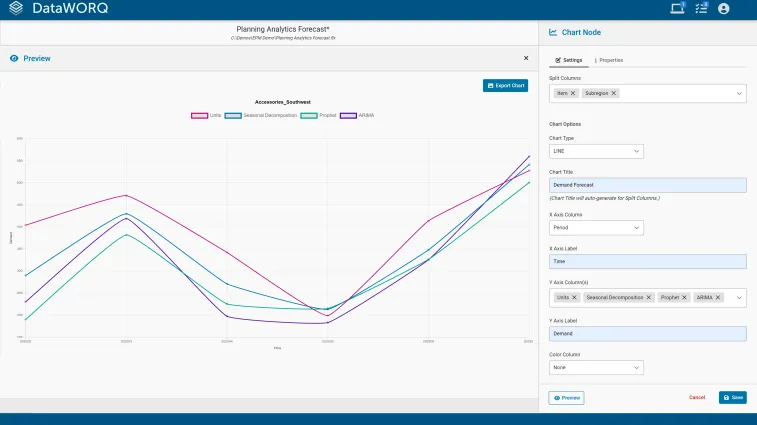Click the X Axis Label Time field
Screen dimensions: 757x425
click(647, 261)
